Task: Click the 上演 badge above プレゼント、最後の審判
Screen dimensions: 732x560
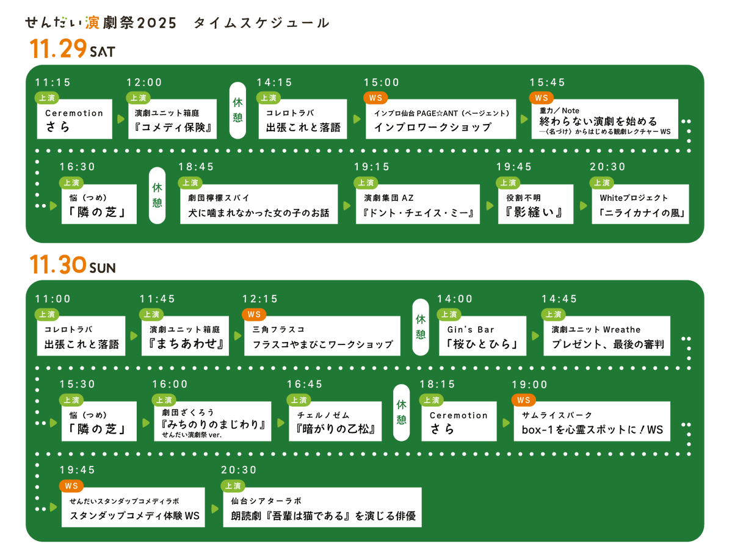Action: (553, 315)
